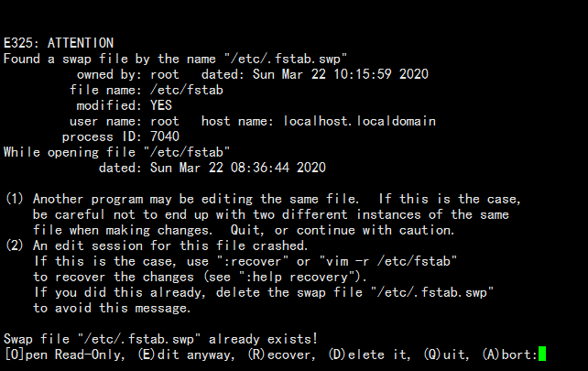Click the E325: ATTENTION error heading
Screen dimensions: 588x371
coord(59,43)
